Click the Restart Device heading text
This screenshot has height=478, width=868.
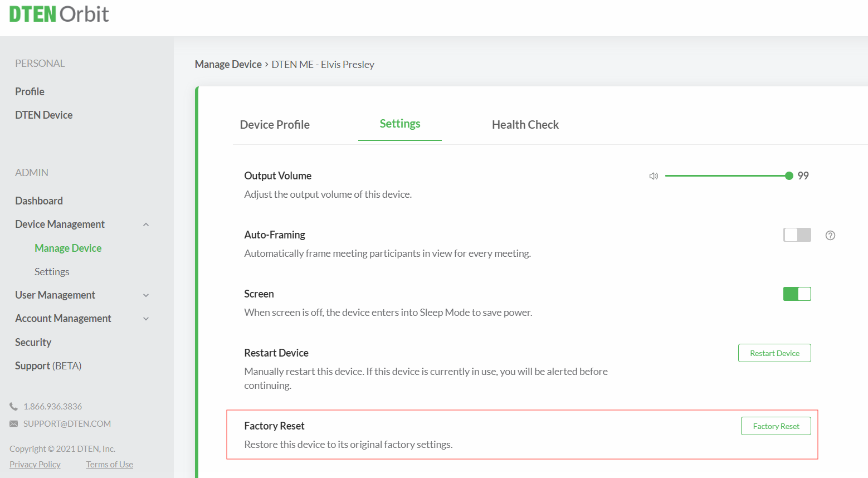276,353
